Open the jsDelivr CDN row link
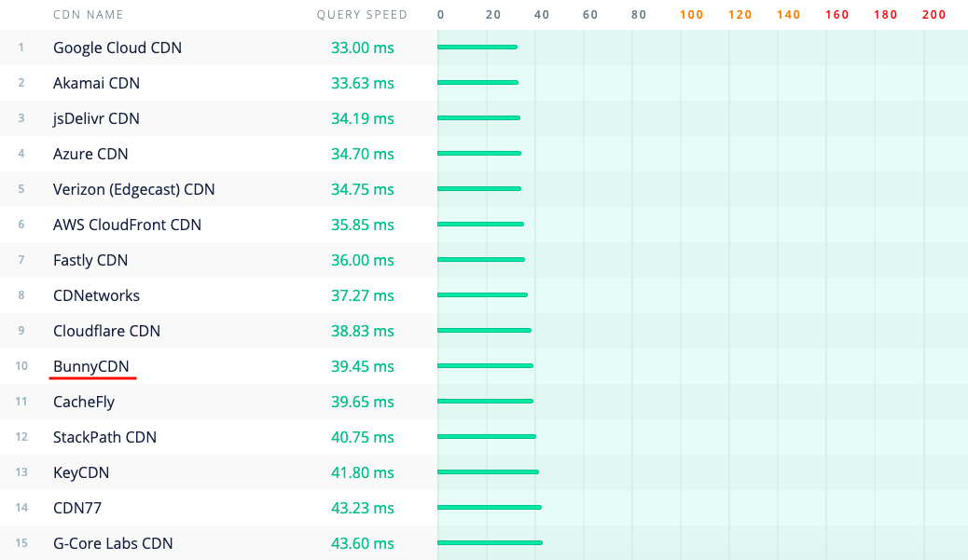 pyautogui.click(x=96, y=118)
